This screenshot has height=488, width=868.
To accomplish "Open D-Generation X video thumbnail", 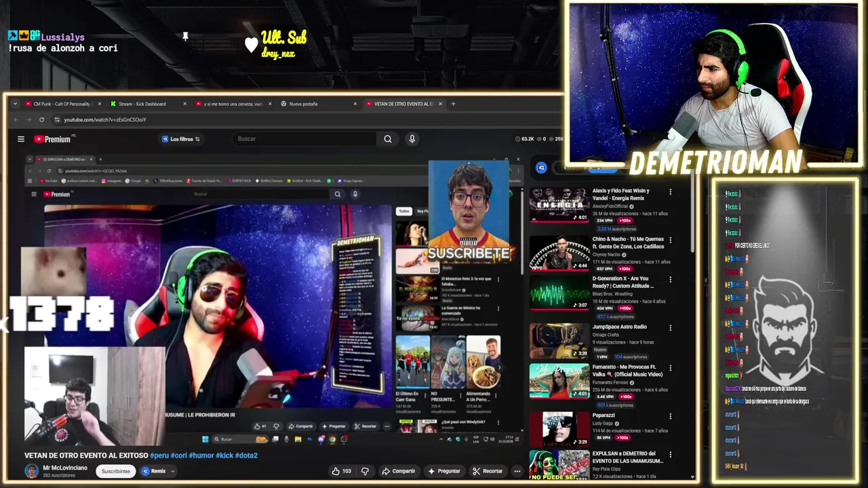I will point(559,293).
